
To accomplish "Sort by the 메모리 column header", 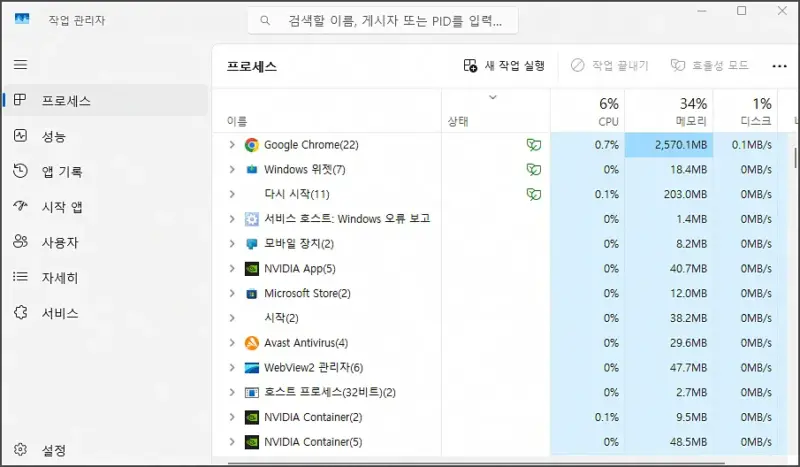I will [x=669, y=111].
